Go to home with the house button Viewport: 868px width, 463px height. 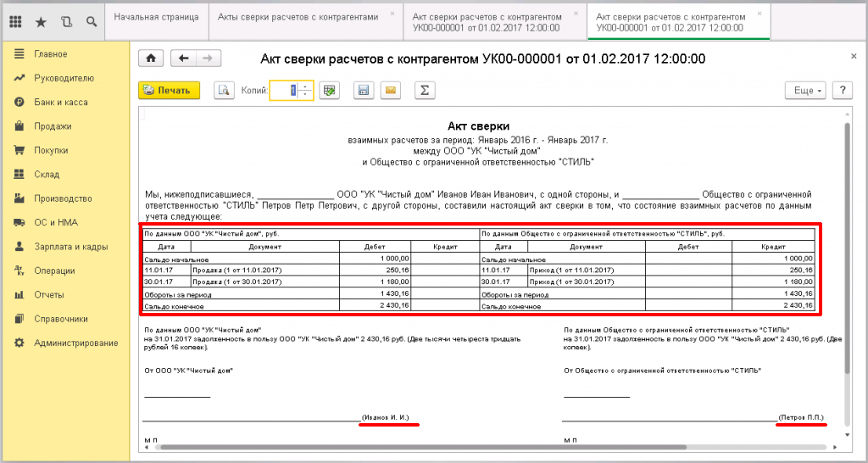point(151,59)
